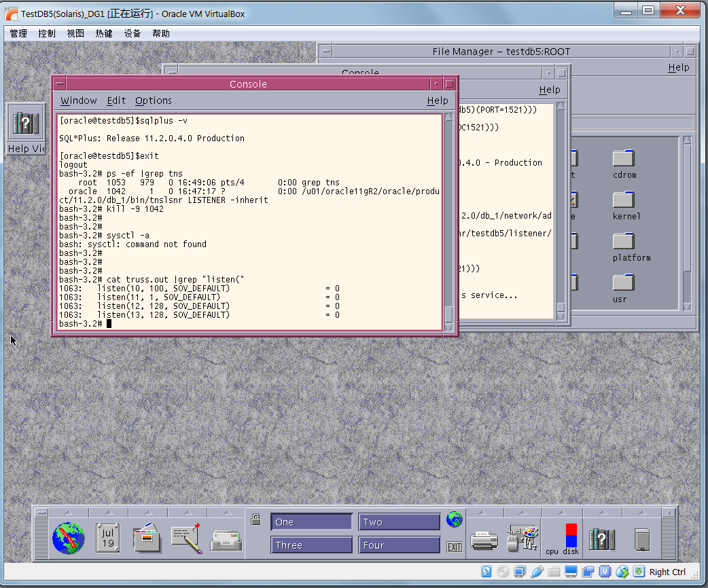The image size is (708, 588).
Task: Launch the text note pencil icon
Action: tap(186, 538)
